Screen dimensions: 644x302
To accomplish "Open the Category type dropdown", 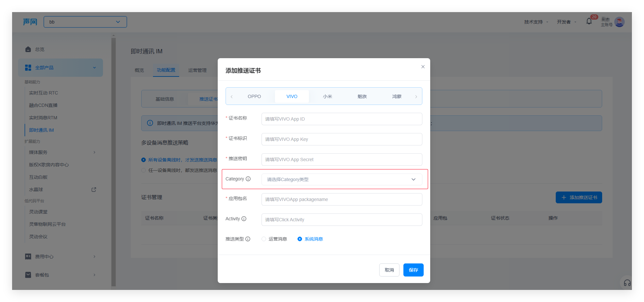I will 342,179.
